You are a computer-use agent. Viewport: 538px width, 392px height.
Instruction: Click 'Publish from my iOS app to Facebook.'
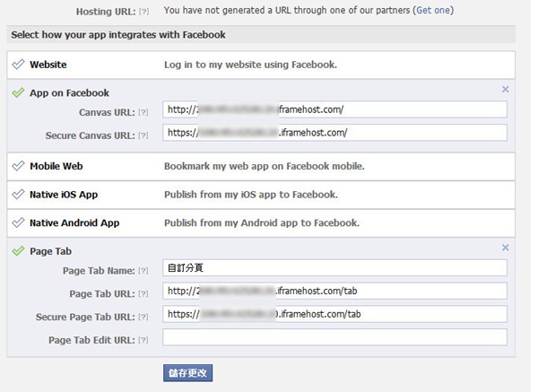tap(251, 195)
